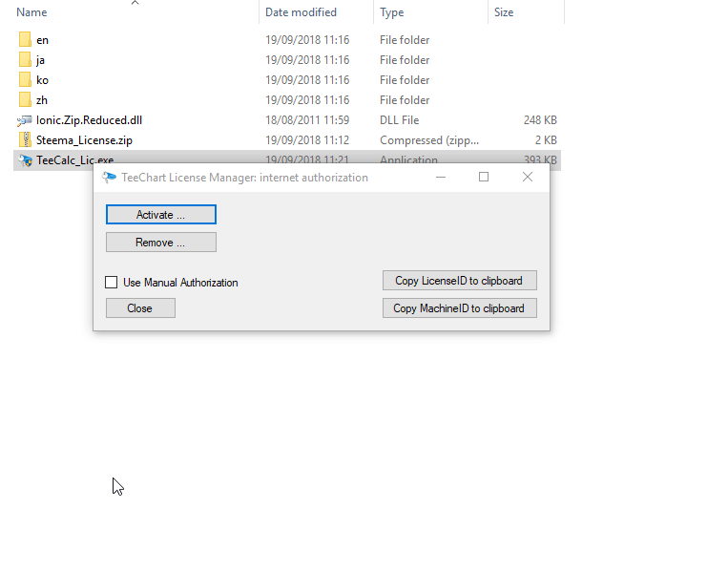The image size is (728, 572).
Task: Click the 393 KB size cell
Action: pyautogui.click(x=540, y=159)
